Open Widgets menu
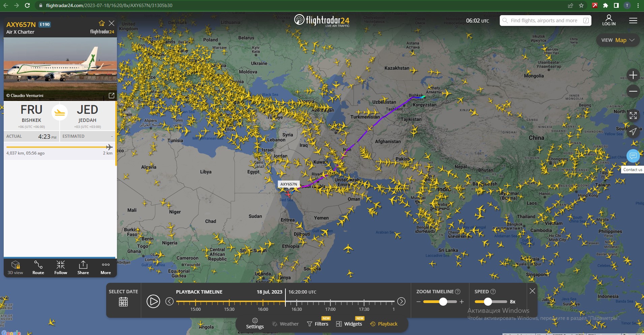Screen dimensions: 644x335 click(x=349, y=324)
